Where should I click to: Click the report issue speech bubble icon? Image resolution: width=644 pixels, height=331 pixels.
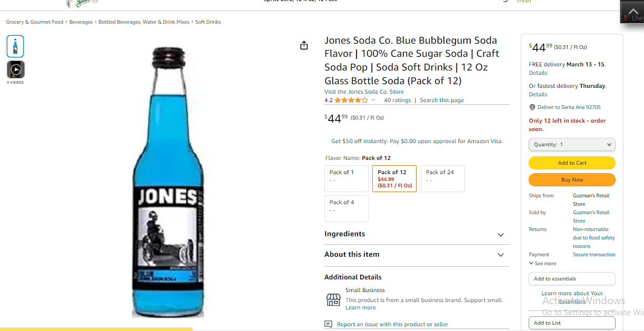(329, 324)
